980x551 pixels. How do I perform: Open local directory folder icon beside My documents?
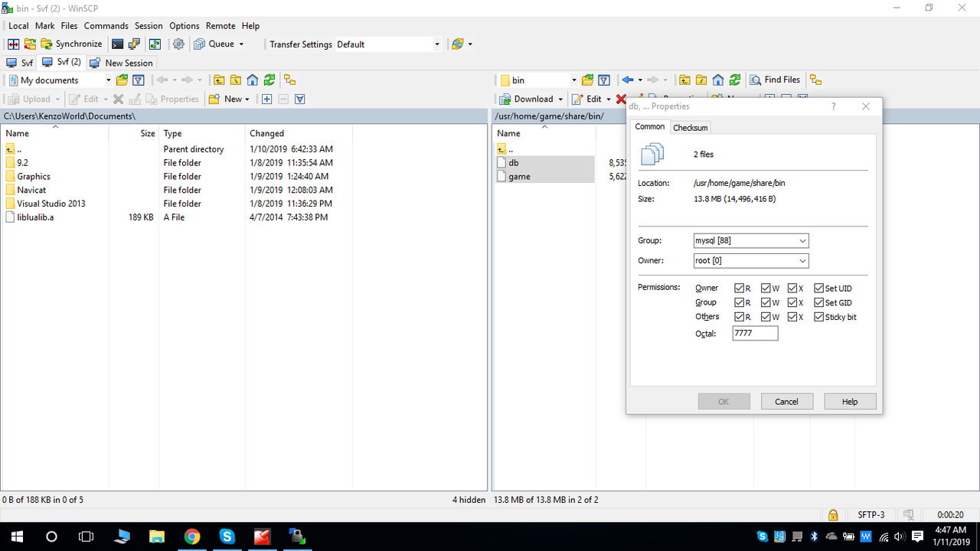(x=122, y=80)
